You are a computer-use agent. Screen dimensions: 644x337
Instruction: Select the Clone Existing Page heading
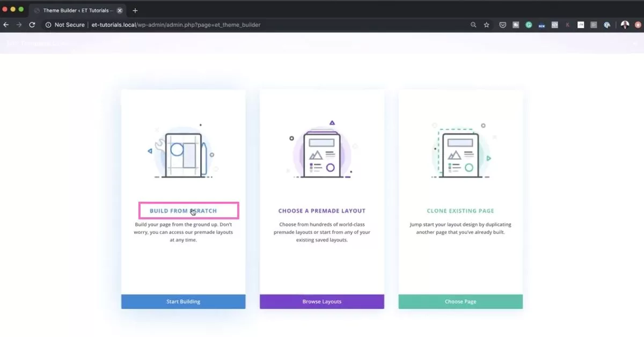(x=460, y=211)
